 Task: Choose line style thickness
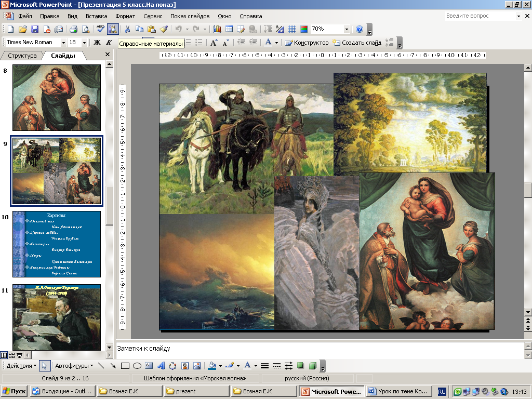tap(264, 366)
